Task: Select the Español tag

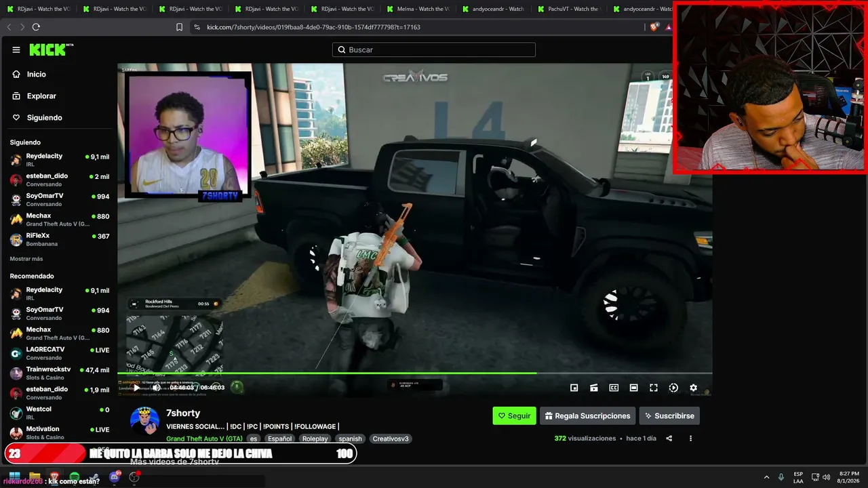Action: [x=279, y=439]
